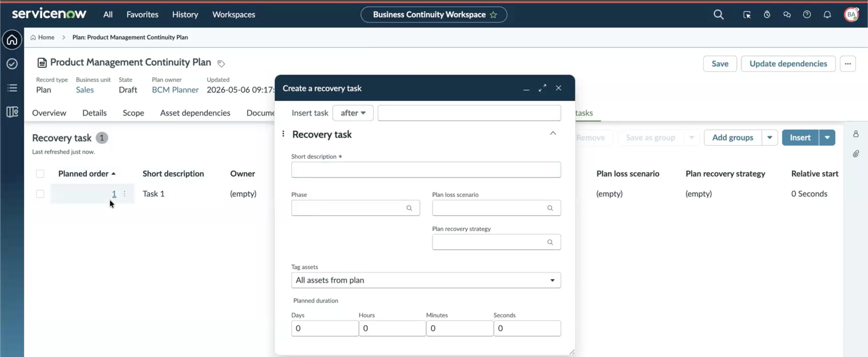Open the Phase lookup search icon

[x=409, y=208]
